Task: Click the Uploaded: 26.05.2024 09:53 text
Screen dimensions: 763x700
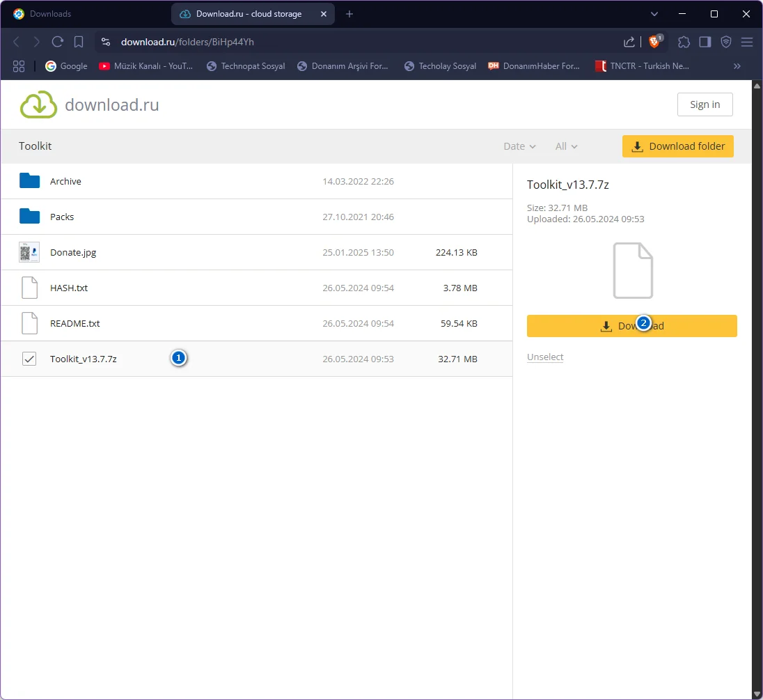Action: (585, 219)
